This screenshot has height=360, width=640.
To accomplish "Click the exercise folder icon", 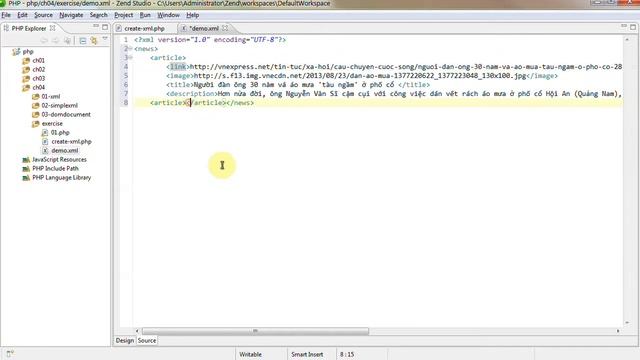I will point(36,123).
